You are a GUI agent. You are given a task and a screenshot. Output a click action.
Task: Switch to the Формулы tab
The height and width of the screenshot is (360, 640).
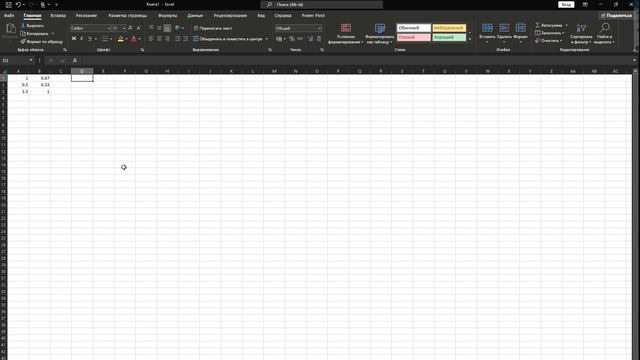click(167, 16)
